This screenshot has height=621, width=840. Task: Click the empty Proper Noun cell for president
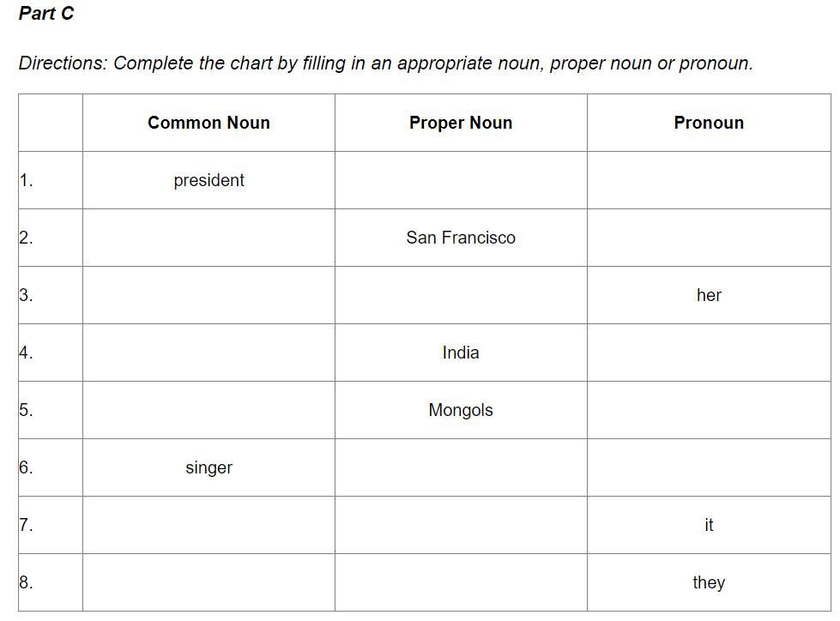pyautogui.click(x=461, y=180)
